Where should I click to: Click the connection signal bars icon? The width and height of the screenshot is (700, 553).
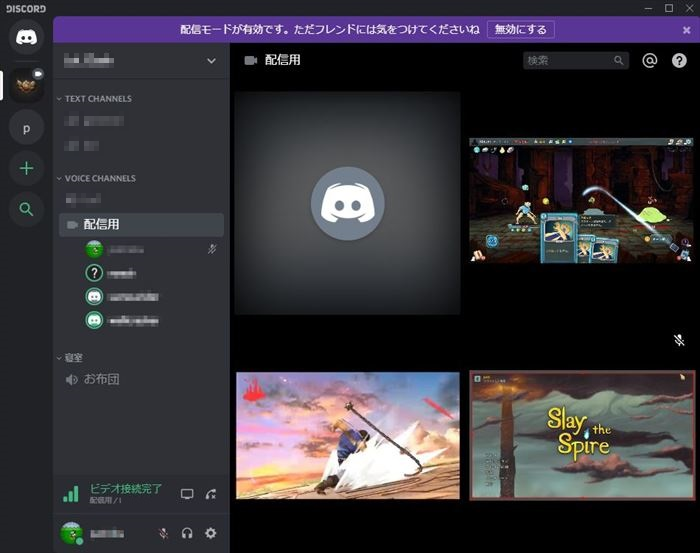[71, 494]
